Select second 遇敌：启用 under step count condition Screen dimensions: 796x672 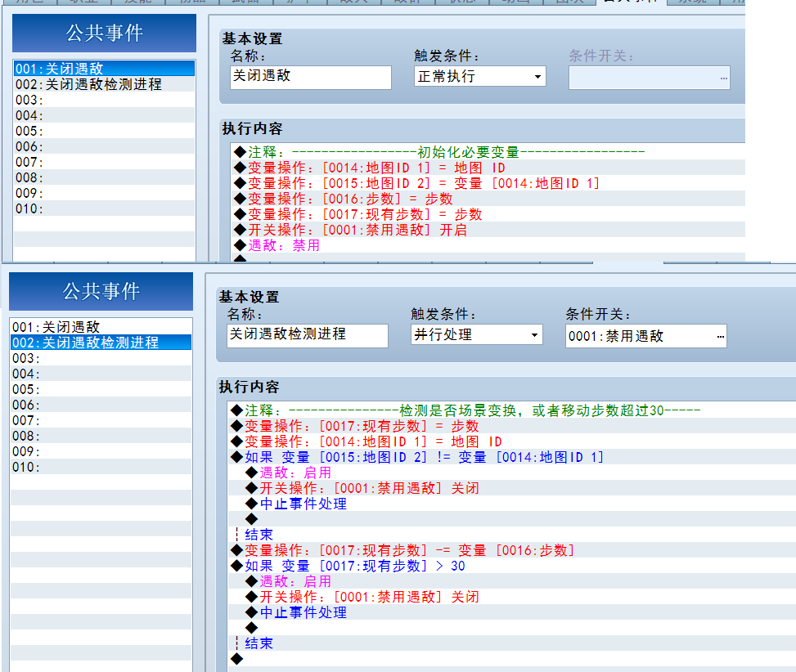pyautogui.click(x=512, y=581)
